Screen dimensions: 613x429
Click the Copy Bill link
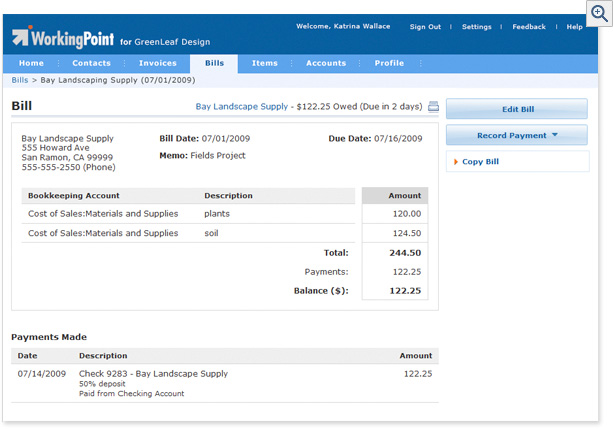(x=480, y=162)
